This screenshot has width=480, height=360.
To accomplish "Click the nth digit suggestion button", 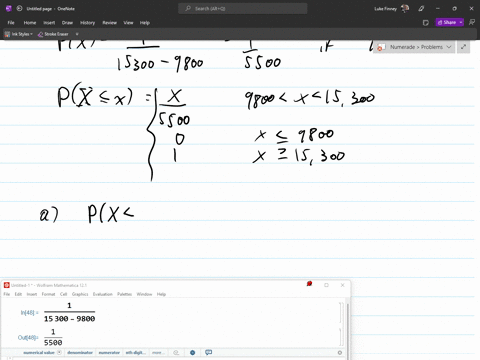I will click(135, 352).
